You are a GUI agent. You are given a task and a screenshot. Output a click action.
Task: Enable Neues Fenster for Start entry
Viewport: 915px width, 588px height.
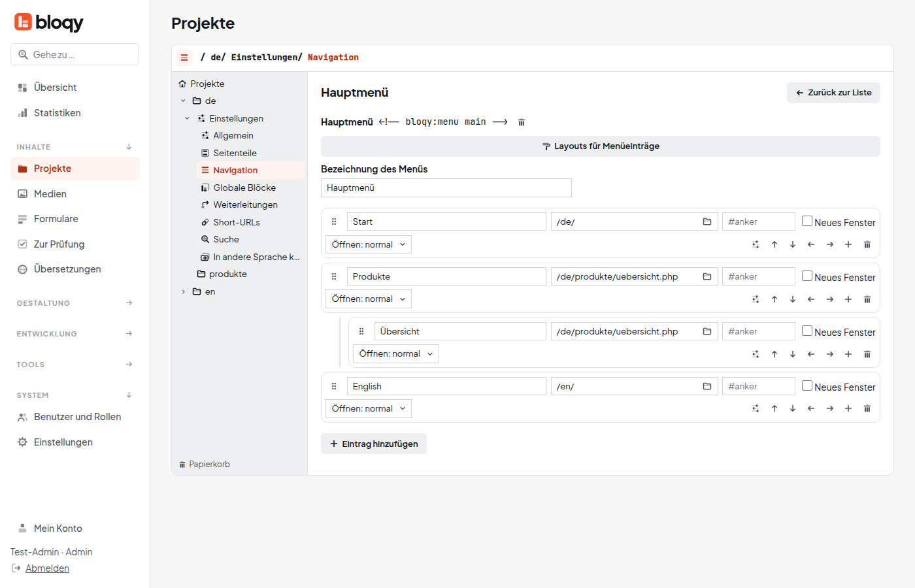807,221
